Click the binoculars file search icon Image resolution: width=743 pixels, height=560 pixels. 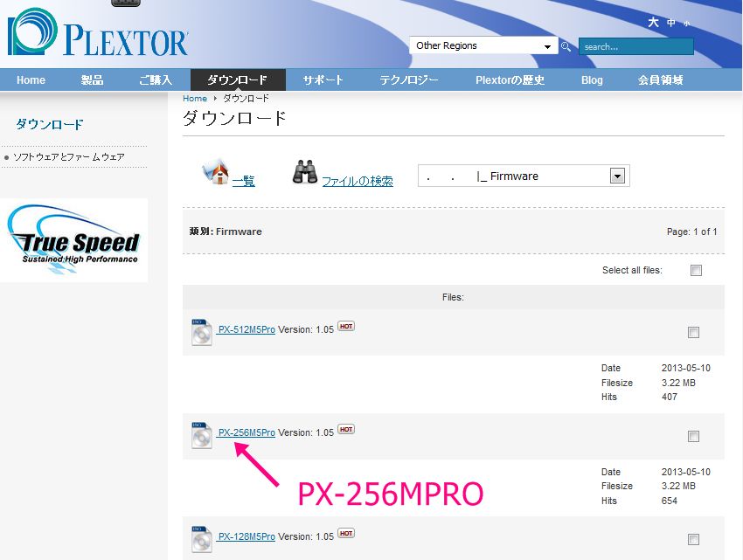click(305, 171)
